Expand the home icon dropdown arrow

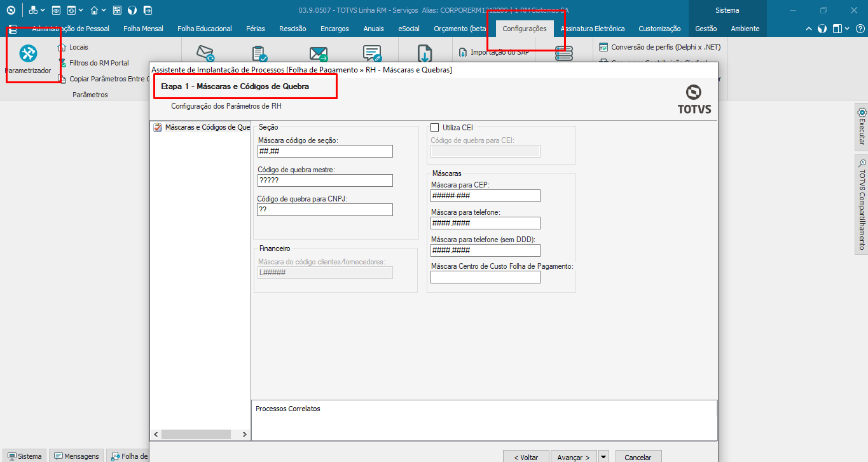(104, 10)
